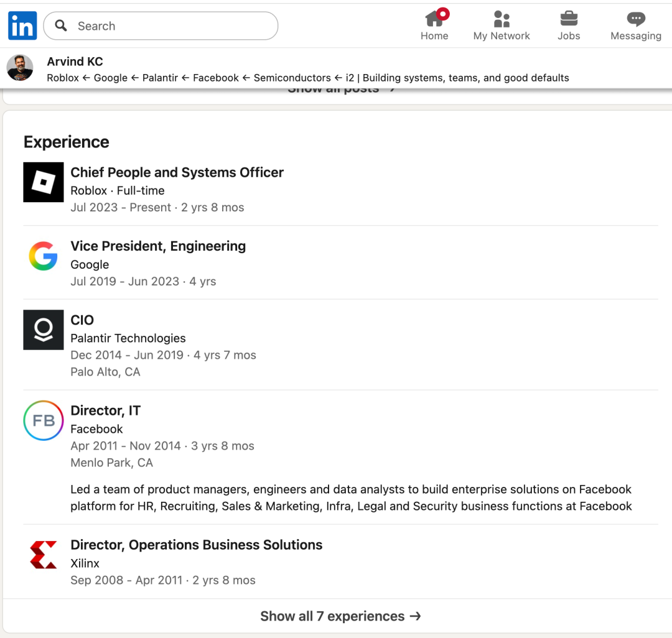Viewport: 672px width, 638px height.
Task: Click the arrow beside Show all experiences
Action: click(415, 616)
